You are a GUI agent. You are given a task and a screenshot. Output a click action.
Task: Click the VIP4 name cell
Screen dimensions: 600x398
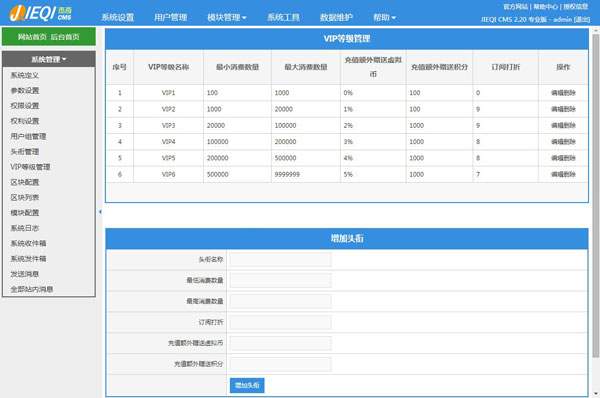click(x=168, y=142)
